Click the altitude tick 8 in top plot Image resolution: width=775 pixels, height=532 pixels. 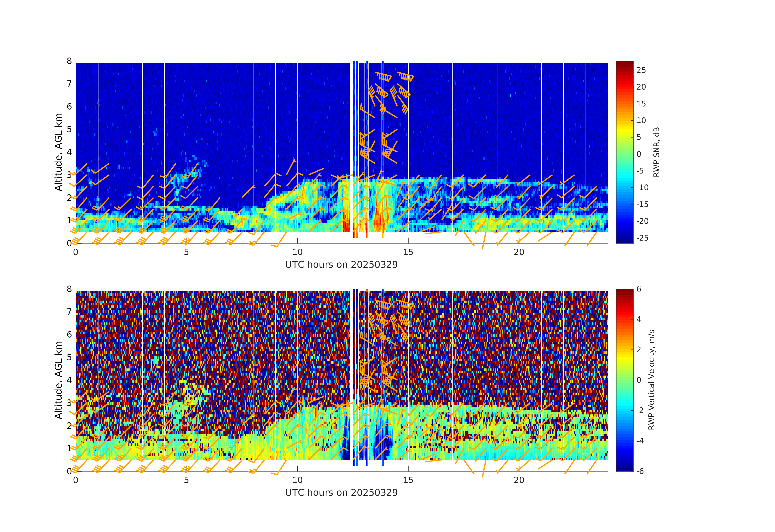click(69, 61)
